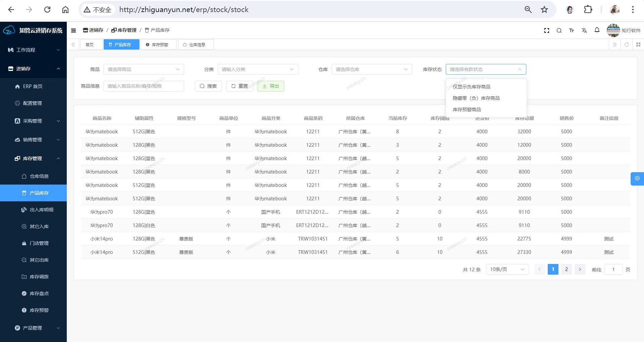Click 库存管理 breadcrumb
The width and height of the screenshot is (644, 342).
tap(124, 30)
